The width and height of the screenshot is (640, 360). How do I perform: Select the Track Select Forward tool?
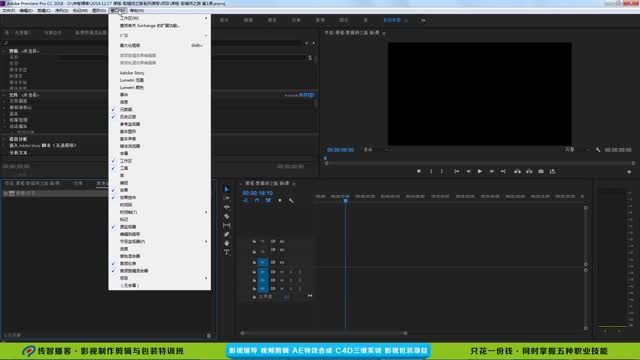click(x=227, y=198)
